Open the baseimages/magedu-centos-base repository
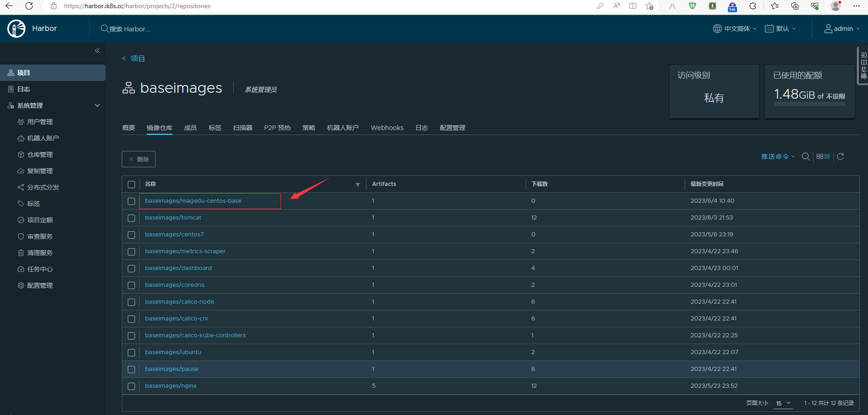The height and width of the screenshot is (415, 868). (193, 200)
